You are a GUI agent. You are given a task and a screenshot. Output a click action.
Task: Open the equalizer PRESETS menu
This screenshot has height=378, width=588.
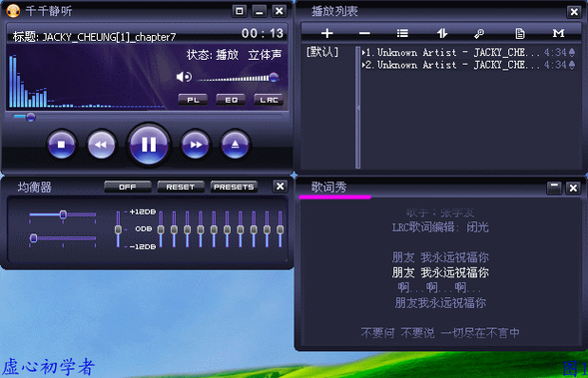(x=234, y=187)
